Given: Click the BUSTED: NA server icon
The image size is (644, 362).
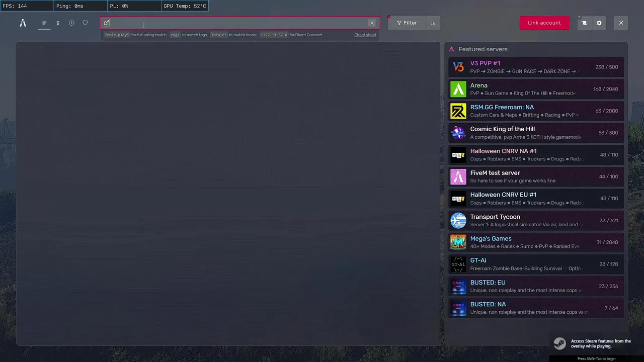Looking at the screenshot, I should click(x=458, y=308).
